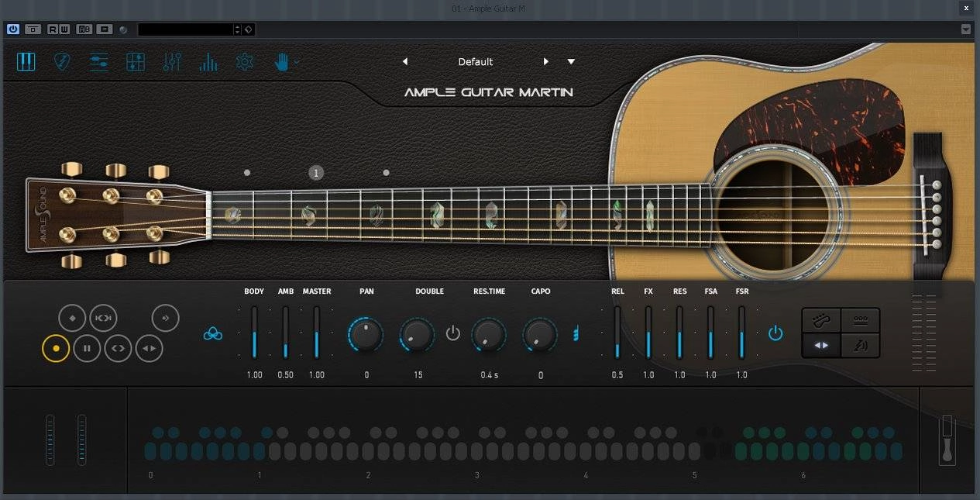This screenshot has height=500, width=980.
Task: Click the AMB value 0.50
Action: click(x=285, y=375)
